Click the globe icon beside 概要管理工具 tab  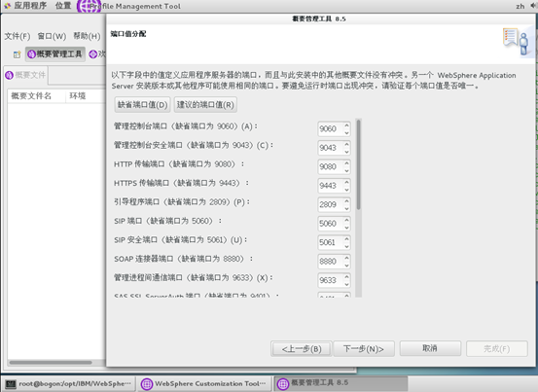pyautogui.click(x=31, y=54)
